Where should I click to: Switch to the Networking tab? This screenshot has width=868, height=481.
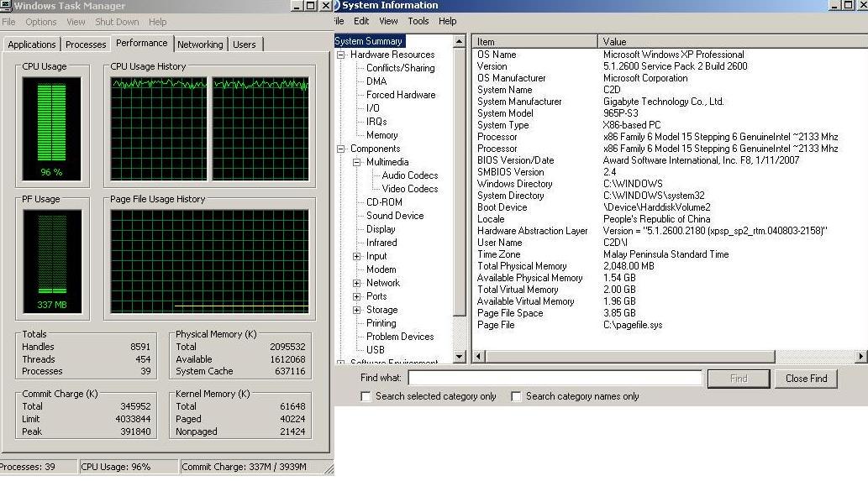coord(200,44)
